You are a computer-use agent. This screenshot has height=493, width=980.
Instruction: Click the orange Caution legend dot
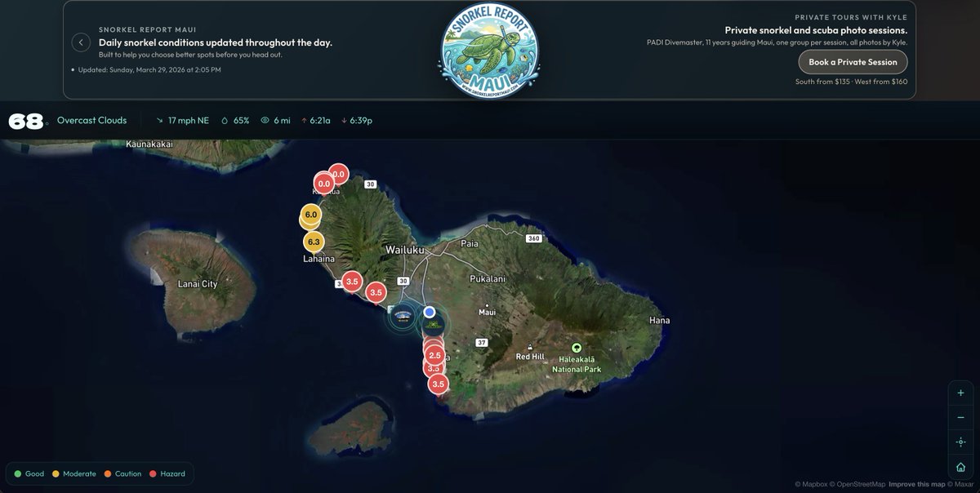tap(108, 473)
